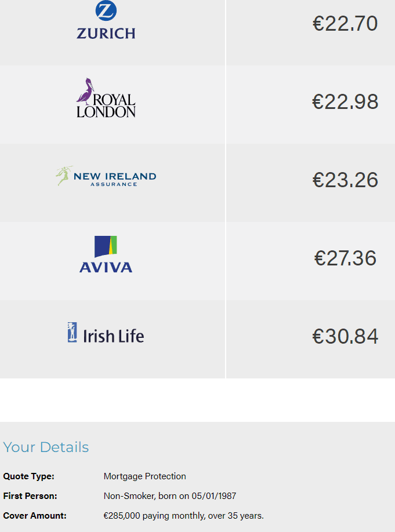This screenshot has width=395, height=532.
Task: Click the Quote Type label
Action: coord(28,476)
